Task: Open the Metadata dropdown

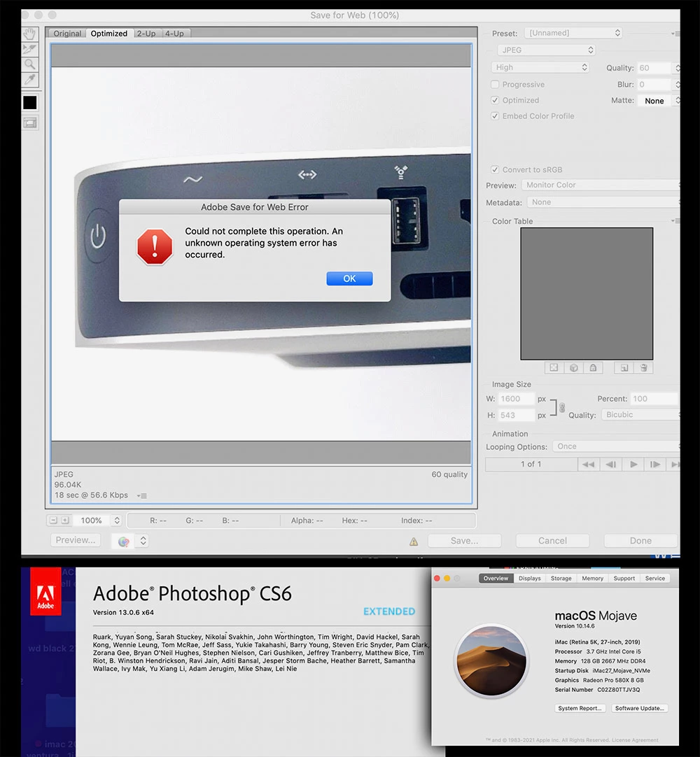Action: pyautogui.click(x=603, y=202)
